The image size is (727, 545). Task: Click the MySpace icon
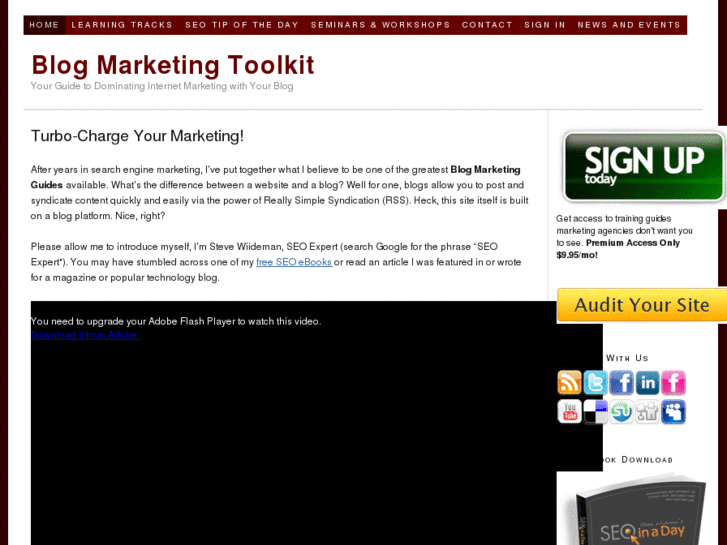[673, 411]
